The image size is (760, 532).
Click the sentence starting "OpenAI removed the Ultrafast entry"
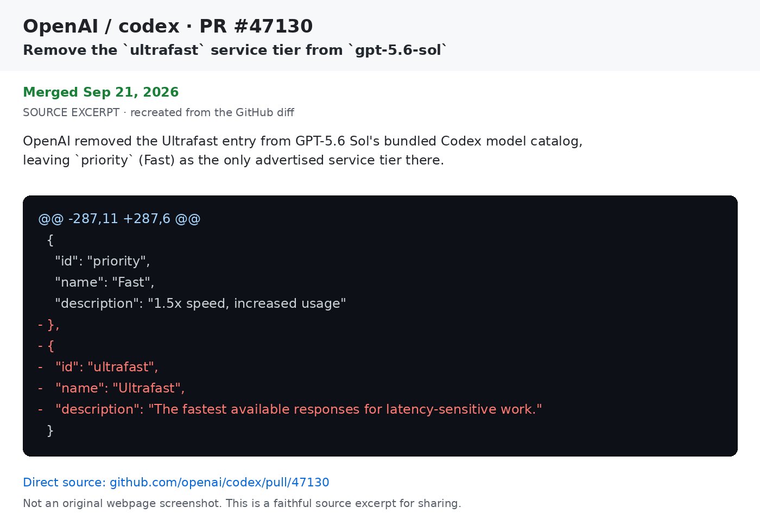302,141
